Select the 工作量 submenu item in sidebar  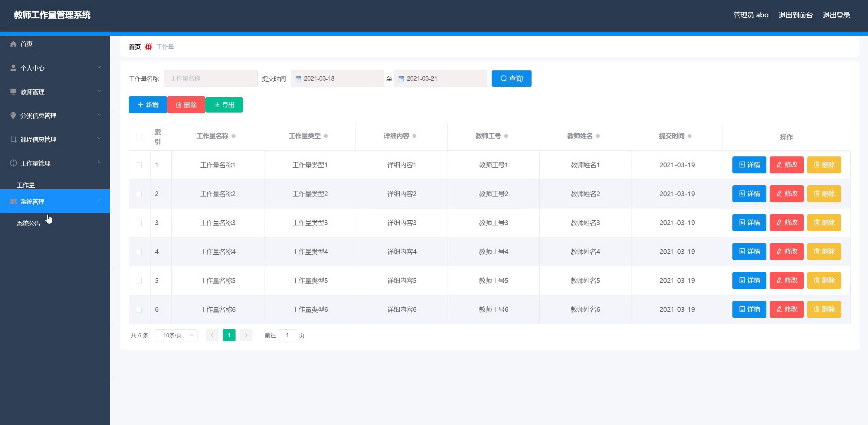click(26, 185)
